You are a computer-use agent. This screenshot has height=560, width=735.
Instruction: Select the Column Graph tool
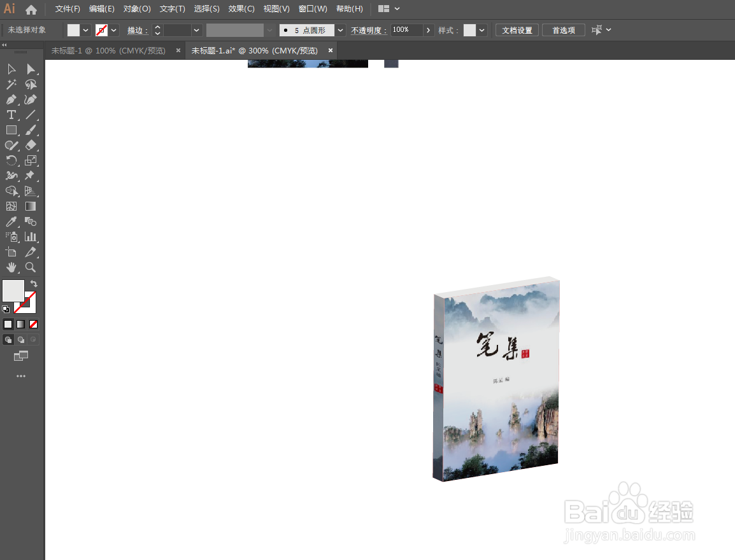(31, 237)
